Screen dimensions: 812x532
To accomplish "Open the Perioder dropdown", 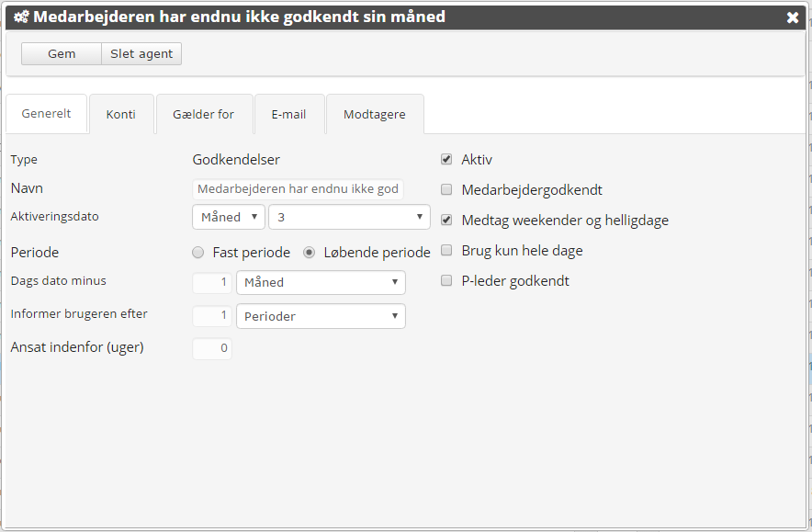I will tap(321, 315).
